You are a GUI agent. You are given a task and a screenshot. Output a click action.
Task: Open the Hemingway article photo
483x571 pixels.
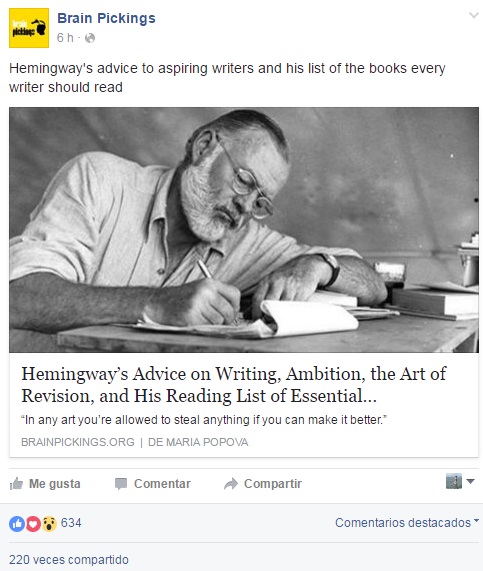(244, 230)
